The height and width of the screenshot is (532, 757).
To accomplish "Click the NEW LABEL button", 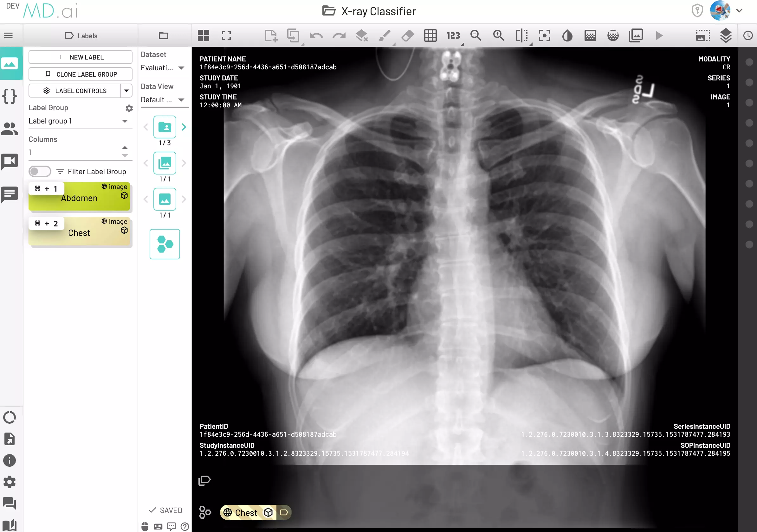I will click(80, 57).
